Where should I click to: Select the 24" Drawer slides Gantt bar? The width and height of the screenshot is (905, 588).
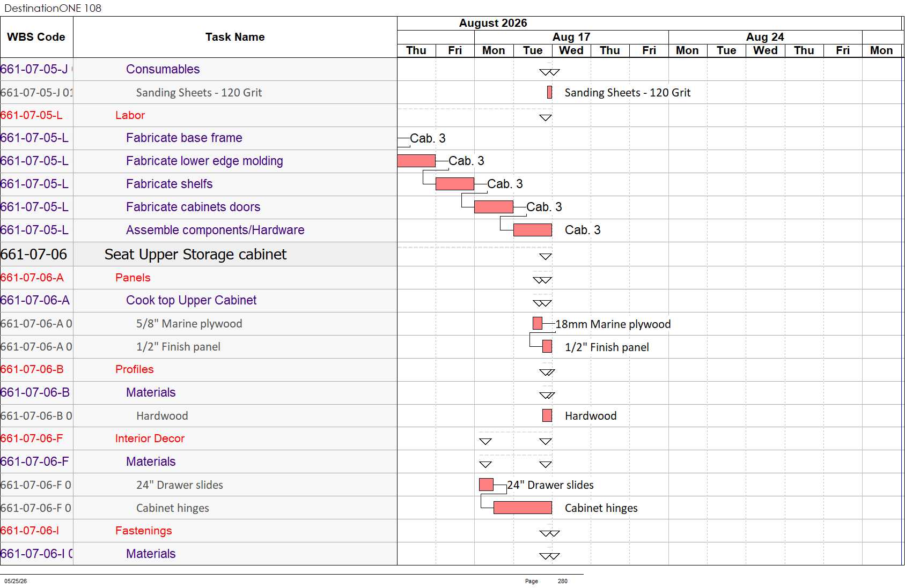pos(486,485)
